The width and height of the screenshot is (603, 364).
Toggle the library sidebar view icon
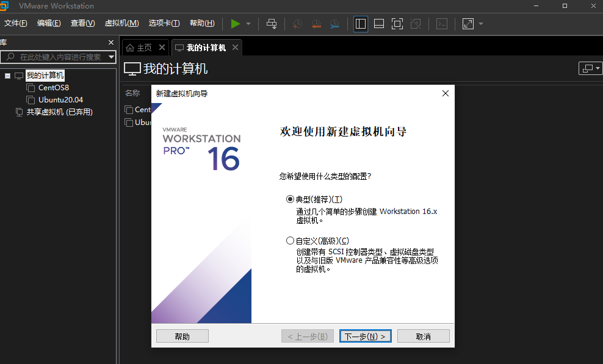tap(361, 24)
